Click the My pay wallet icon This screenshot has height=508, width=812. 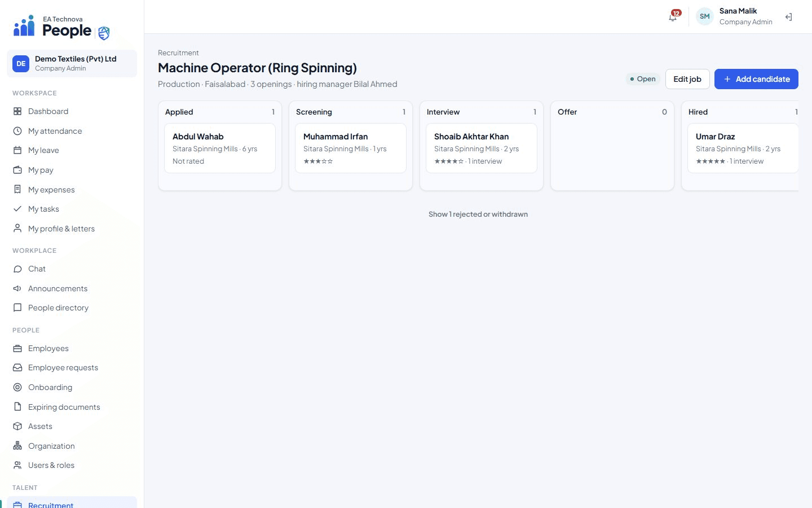point(17,170)
